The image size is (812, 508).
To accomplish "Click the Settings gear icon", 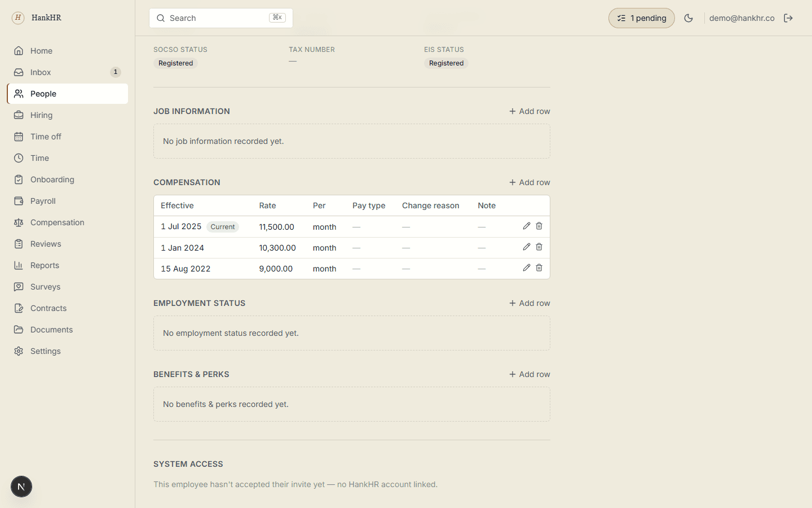I will click(19, 351).
